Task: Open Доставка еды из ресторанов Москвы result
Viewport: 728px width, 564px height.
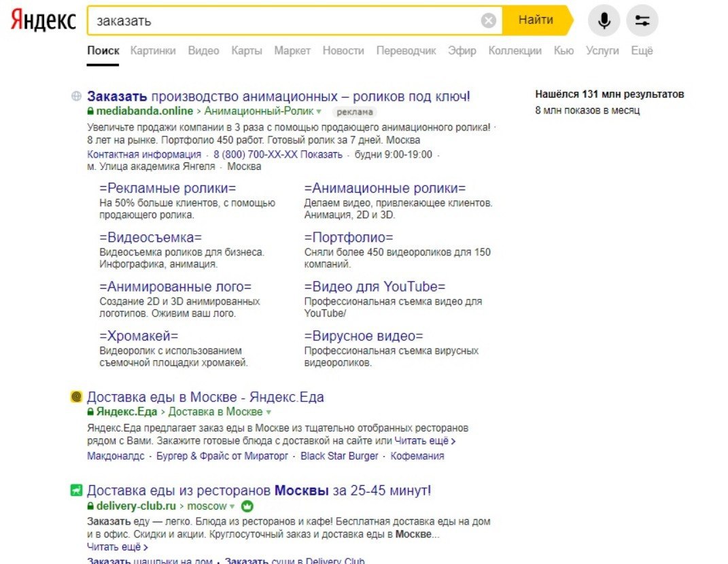Action: point(259,490)
